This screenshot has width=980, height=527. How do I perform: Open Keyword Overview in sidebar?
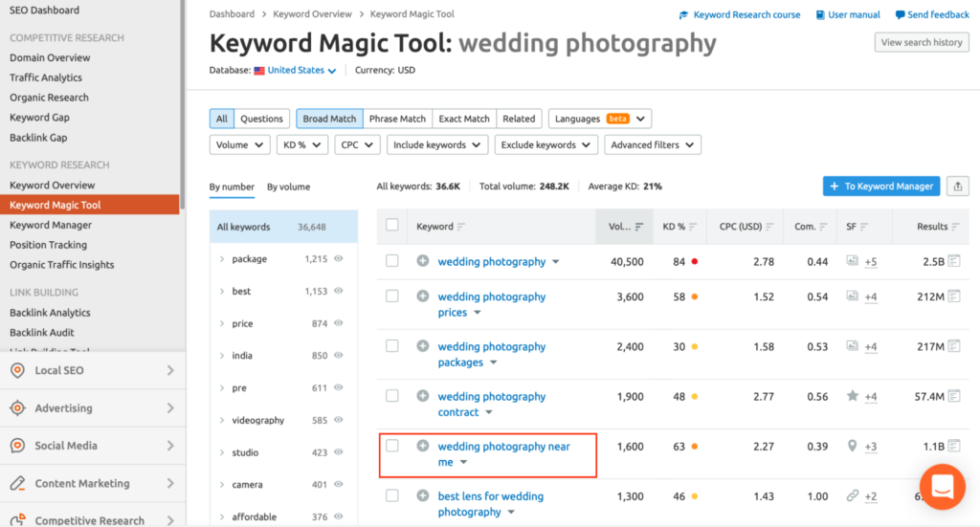click(x=53, y=185)
